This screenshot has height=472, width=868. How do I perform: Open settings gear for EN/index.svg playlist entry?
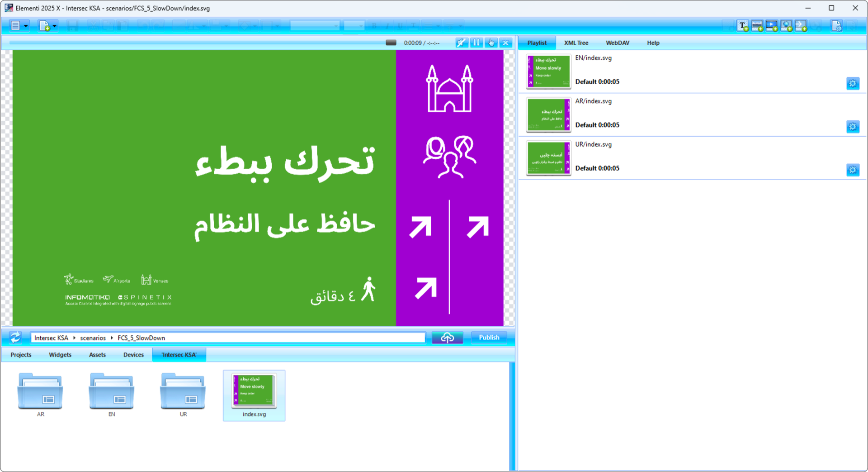(853, 83)
